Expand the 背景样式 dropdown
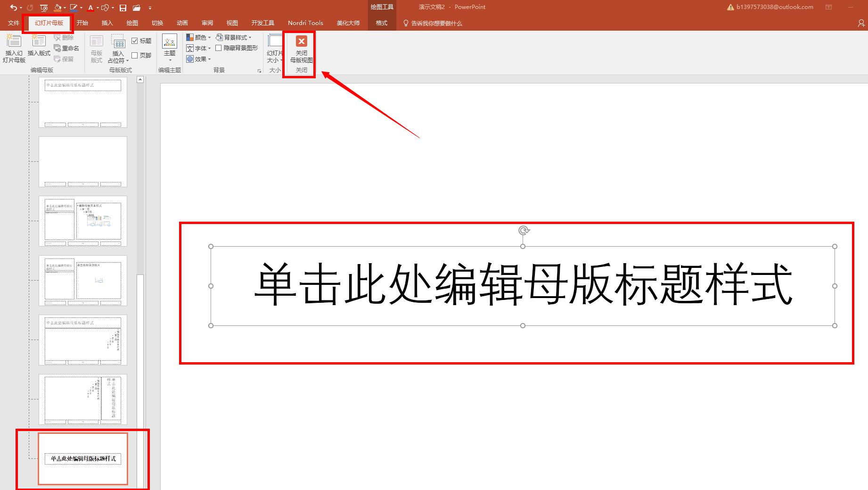 [x=235, y=37]
